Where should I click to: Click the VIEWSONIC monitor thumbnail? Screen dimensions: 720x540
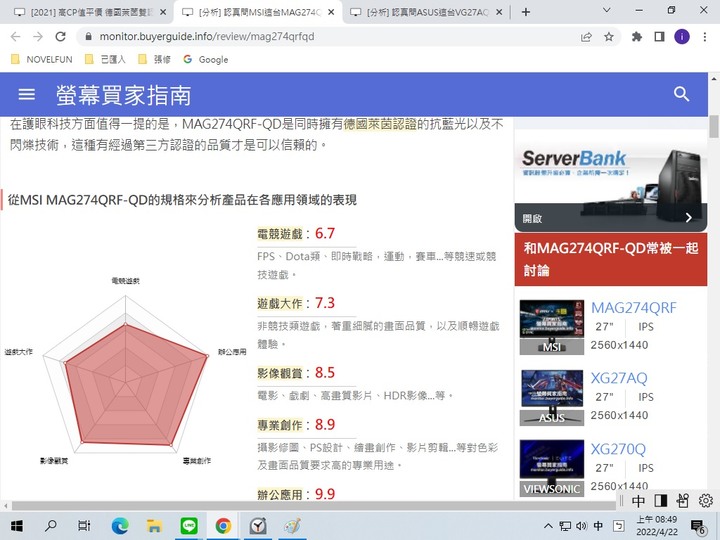(552, 468)
